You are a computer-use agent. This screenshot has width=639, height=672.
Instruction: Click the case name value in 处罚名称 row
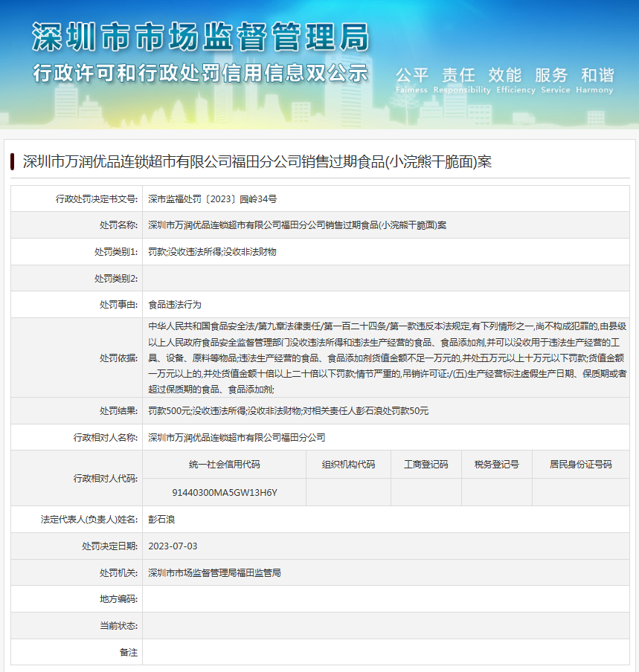298,225
